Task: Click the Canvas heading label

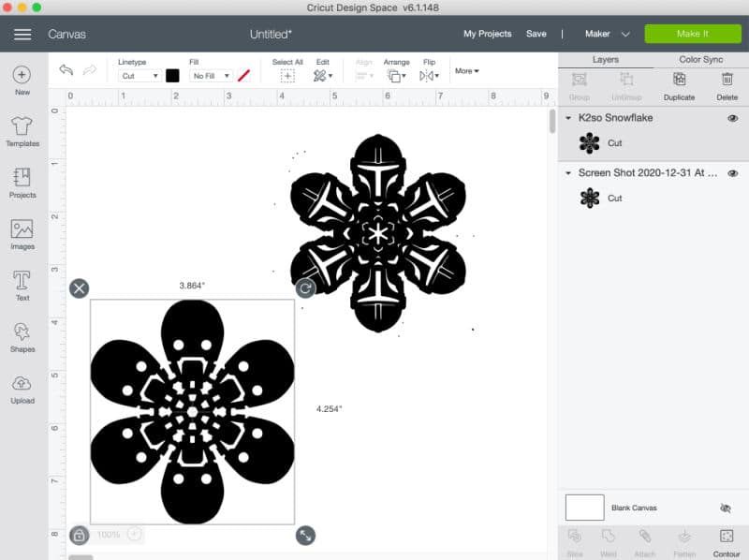Action: click(66, 35)
